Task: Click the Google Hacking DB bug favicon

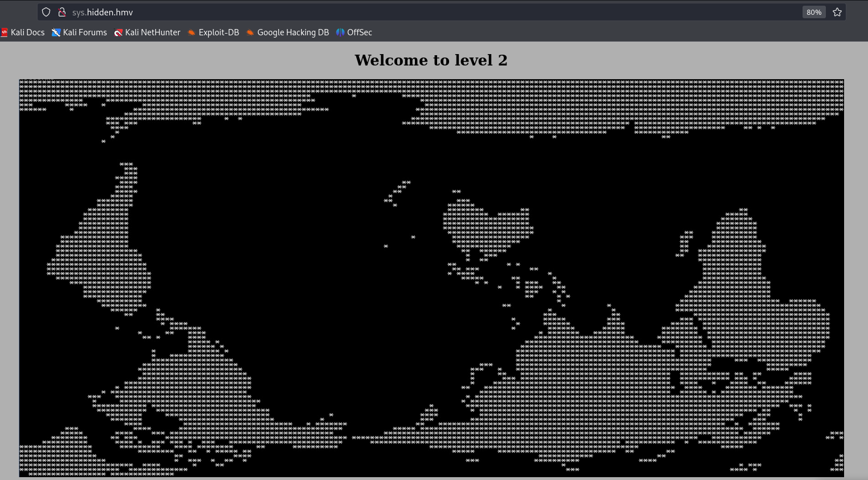Action: click(x=250, y=32)
